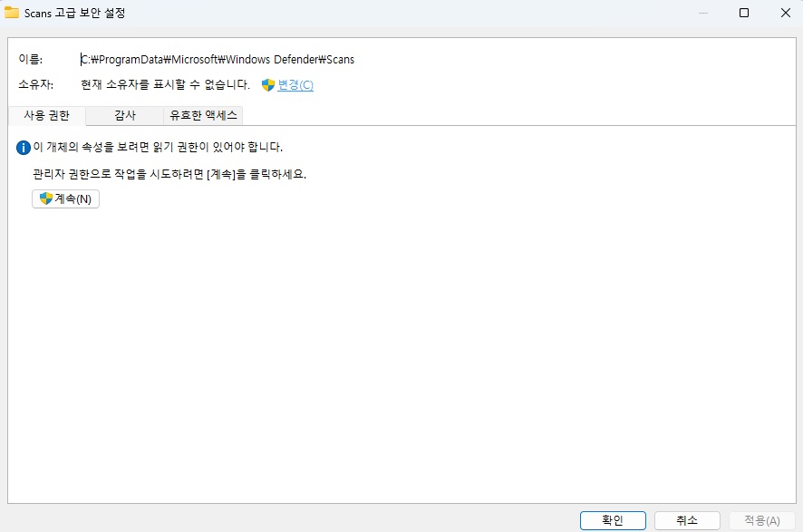Click the blue information icon
The image size is (803, 532).
pyautogui.click(x=23, y=148)
